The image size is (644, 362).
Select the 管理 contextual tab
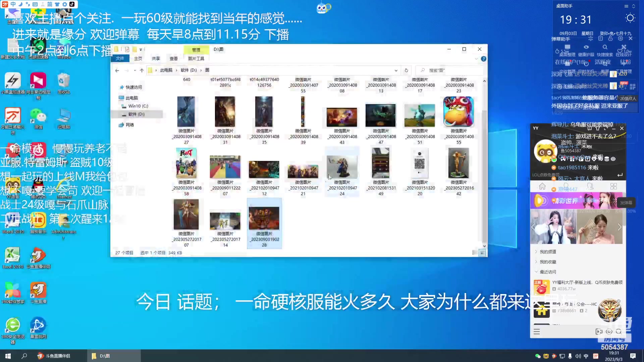click(x=196, y=50)
